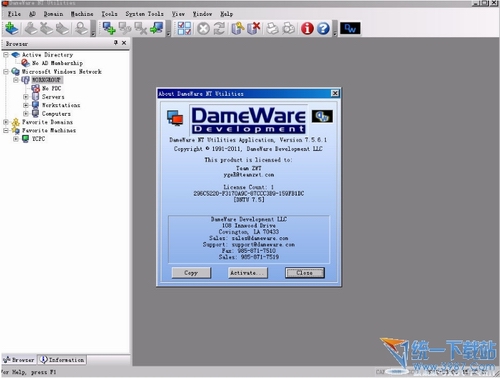This screenshot has width=500, height=378.
Task: Click the logon key toolbar icon
Action: pyautogui.click(x=238, y=28)
